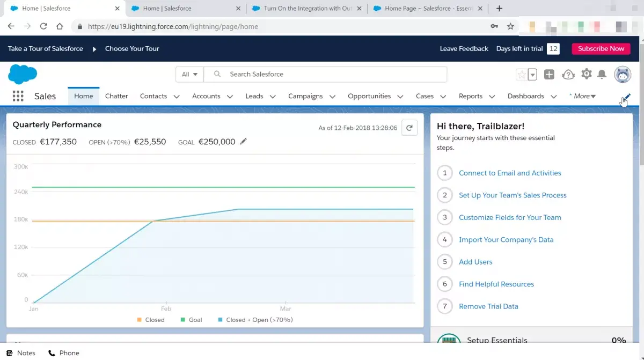Reload the browser page
Viewport: 644px width, 360px height.
[x=43, y=26]
